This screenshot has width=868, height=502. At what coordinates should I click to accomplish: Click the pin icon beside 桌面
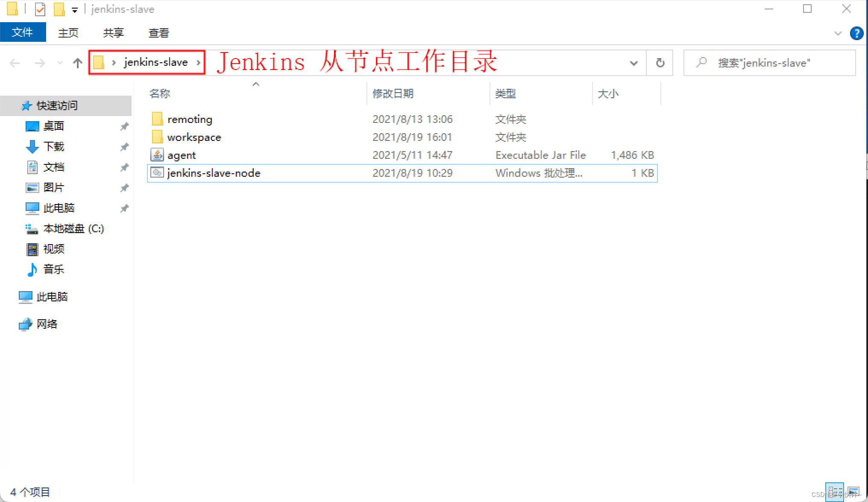click(124, 126)
